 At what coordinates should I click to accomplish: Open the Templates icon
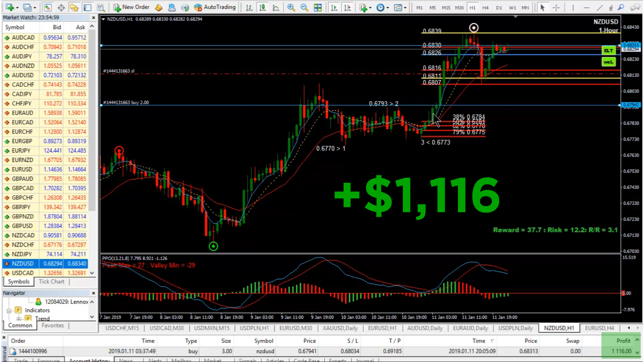click(397, 7)
